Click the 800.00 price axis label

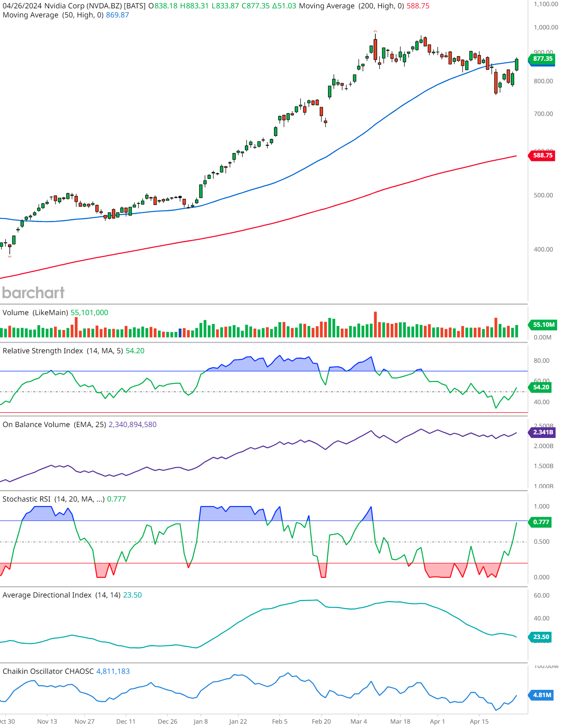pos(543,81)
